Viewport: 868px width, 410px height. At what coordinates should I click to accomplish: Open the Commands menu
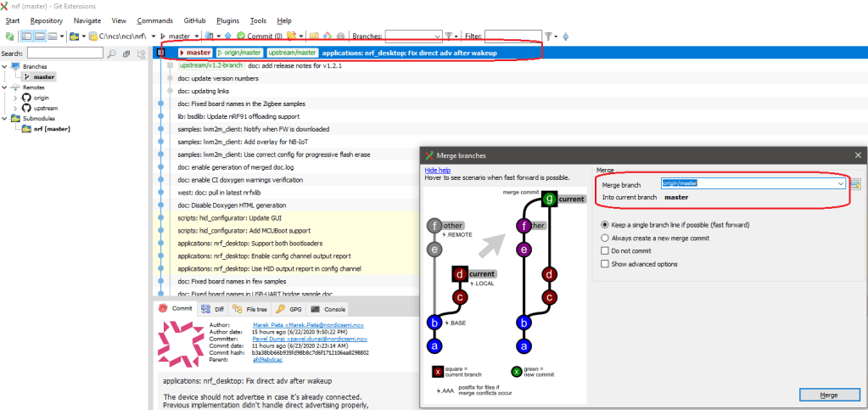pyautogui.click(x=154, y=20)
